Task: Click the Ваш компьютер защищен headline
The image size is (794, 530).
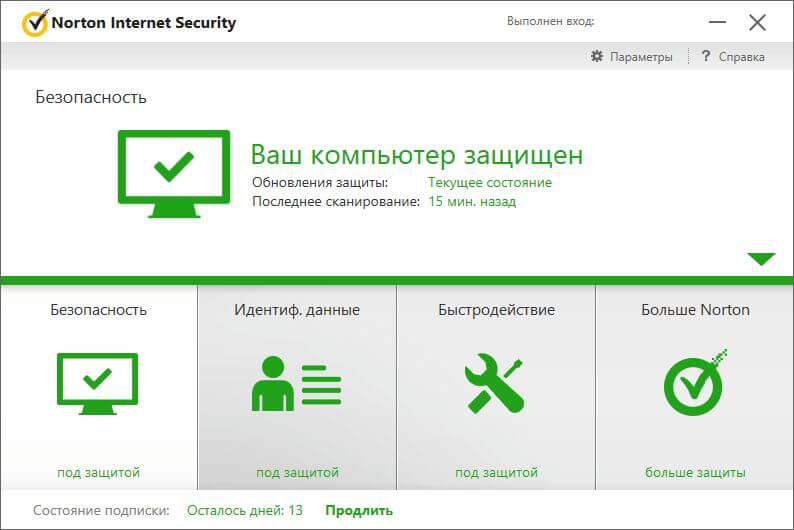Action: pos(417,155)
